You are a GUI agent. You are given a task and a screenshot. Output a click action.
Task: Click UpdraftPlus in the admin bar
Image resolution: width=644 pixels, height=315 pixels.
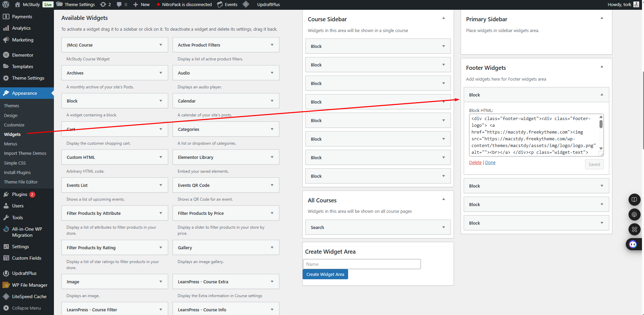[x=268, y=4]
